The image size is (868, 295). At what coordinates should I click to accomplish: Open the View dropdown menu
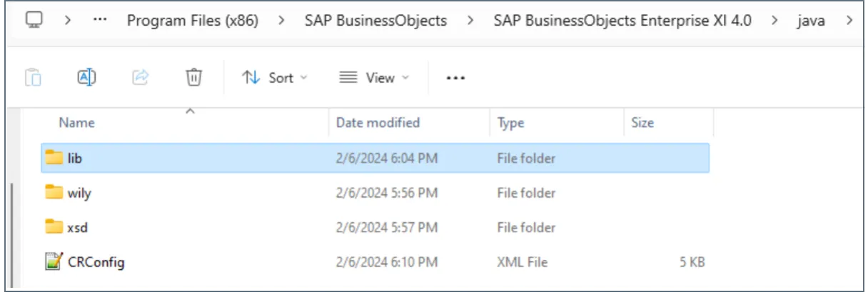(x=375, y=78)
